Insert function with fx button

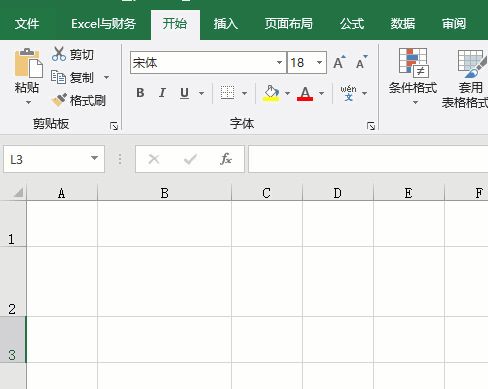226,159
